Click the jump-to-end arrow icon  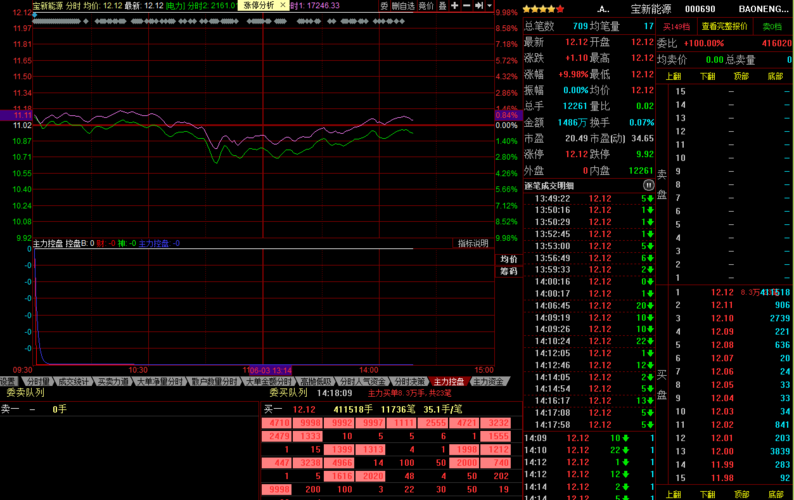(x=479, y=6)
